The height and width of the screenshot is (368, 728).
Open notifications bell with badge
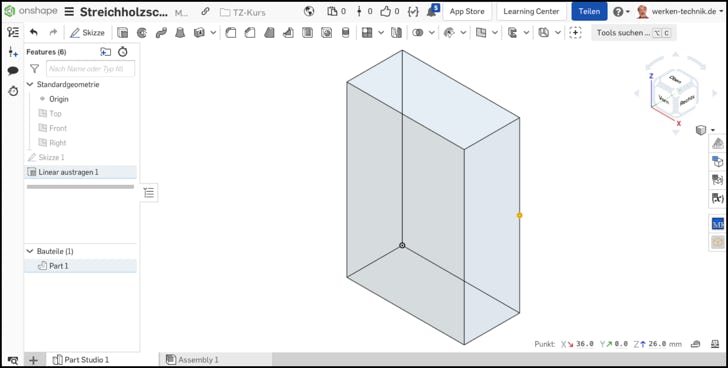[433, 11]
